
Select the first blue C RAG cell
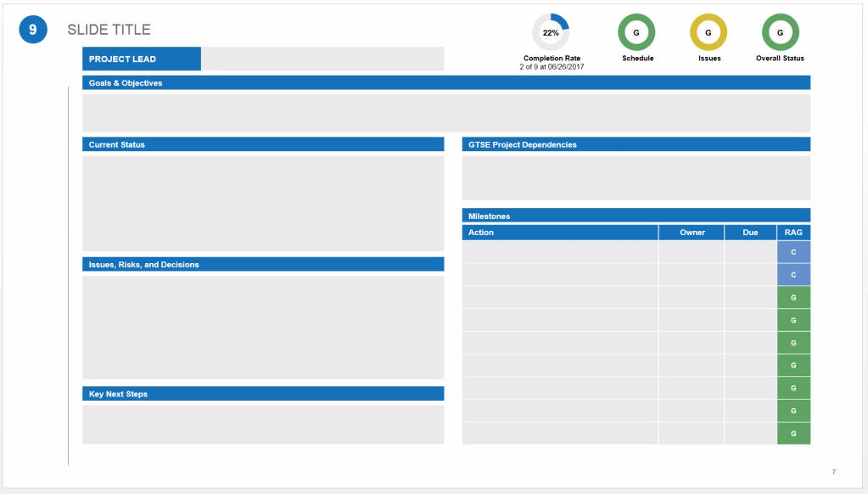coord(793,252)
